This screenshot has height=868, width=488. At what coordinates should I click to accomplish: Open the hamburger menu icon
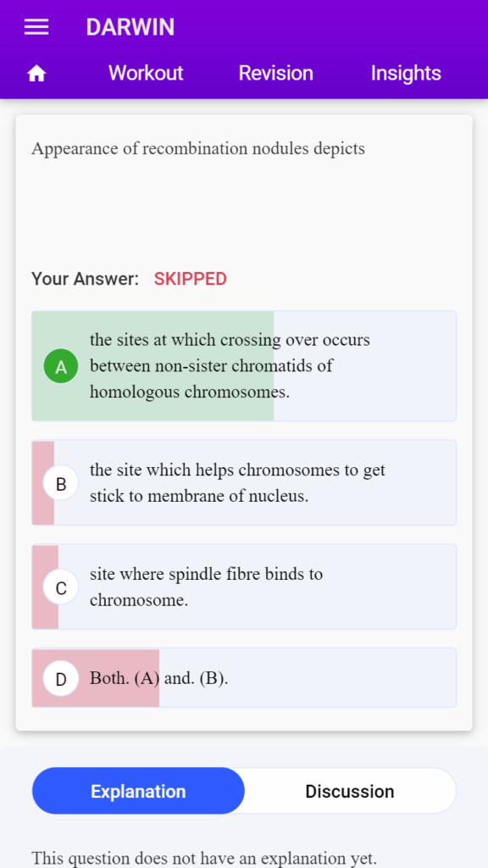36,27
